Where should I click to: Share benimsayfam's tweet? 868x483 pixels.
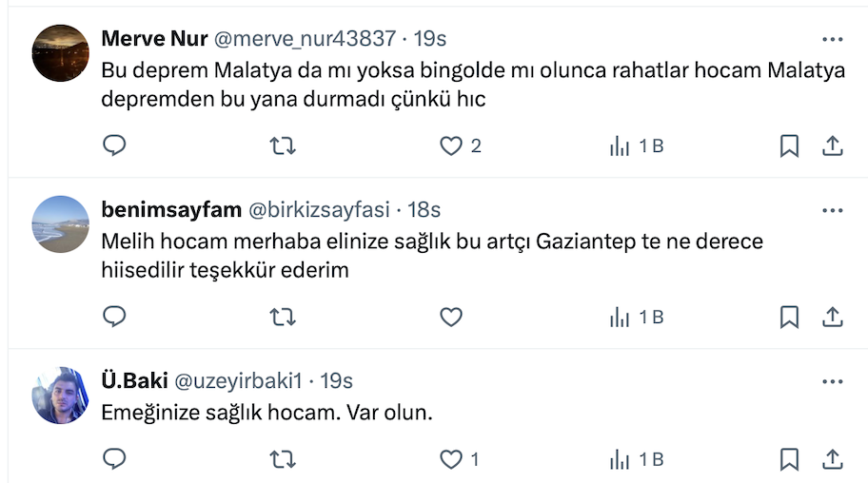[x=832, y=317]
